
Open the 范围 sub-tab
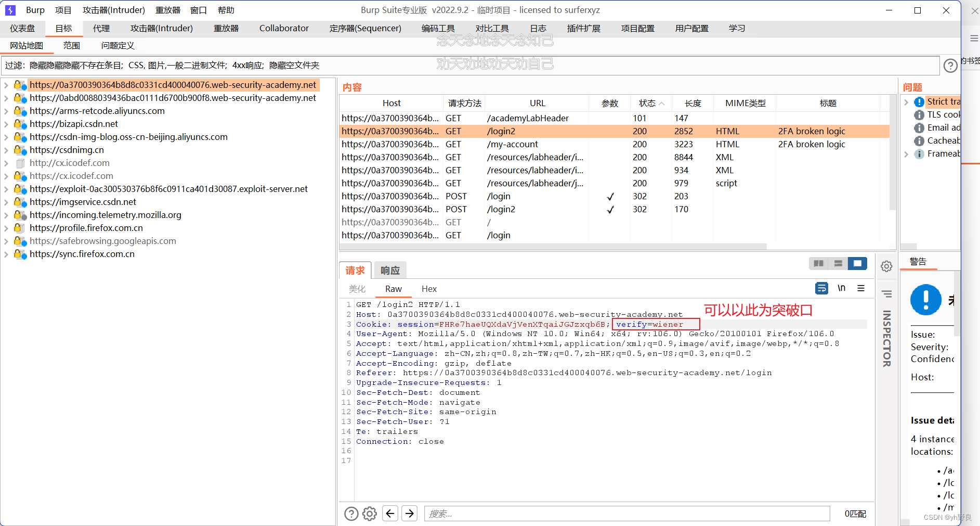pos(72,46)
